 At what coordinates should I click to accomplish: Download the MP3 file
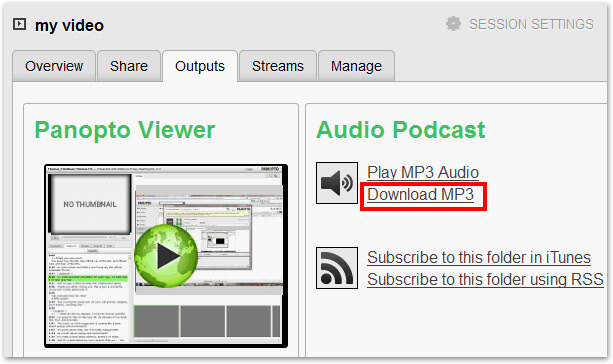click(421, 194)
